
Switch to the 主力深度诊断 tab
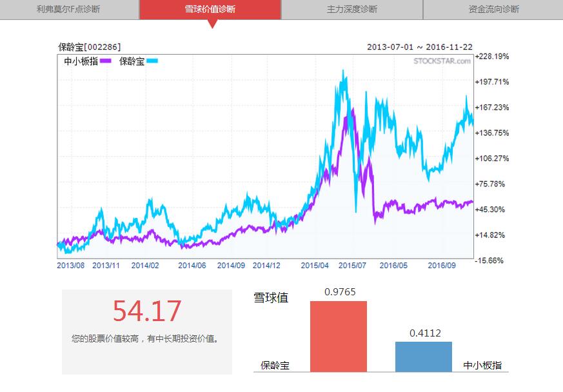click(x=352, y=9)
